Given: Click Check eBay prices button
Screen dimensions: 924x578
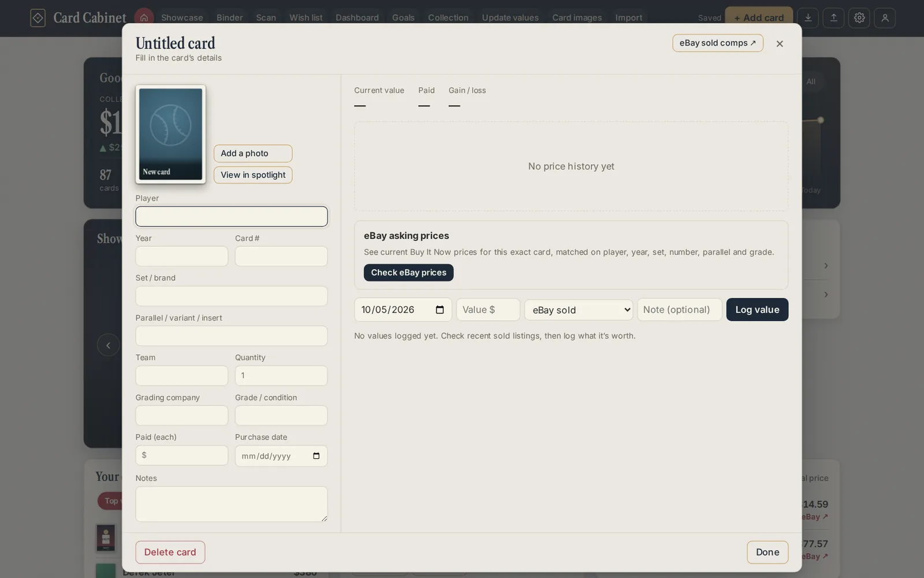Looking at the screenshot, I should pos(408,273).
